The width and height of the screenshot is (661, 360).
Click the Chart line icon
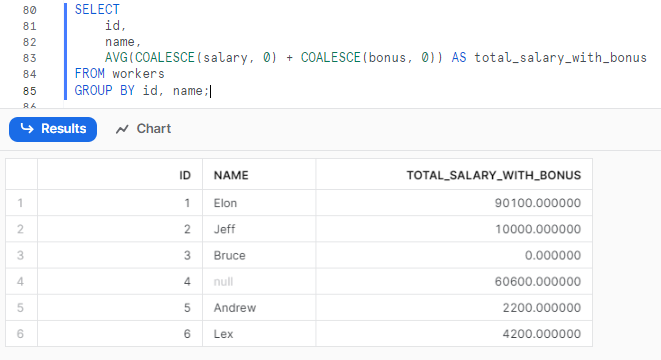[122, 129]
